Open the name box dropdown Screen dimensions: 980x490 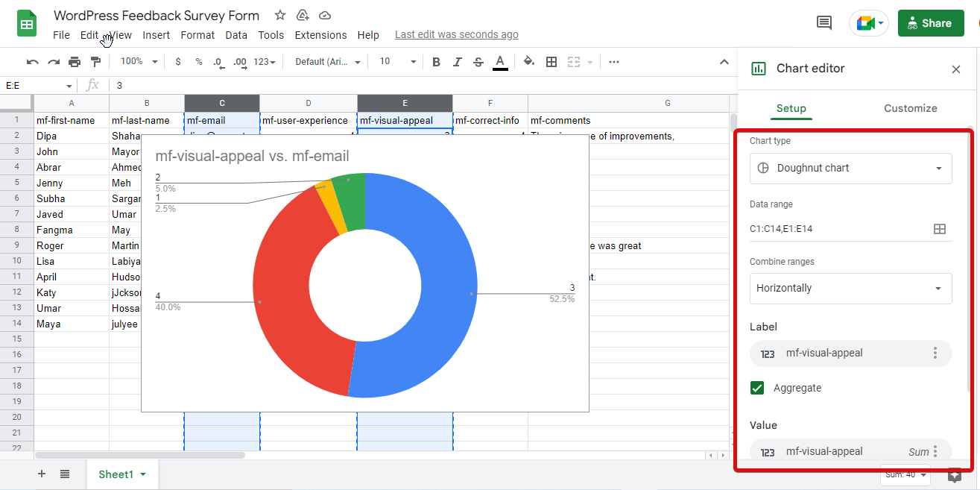coord(69,86)
